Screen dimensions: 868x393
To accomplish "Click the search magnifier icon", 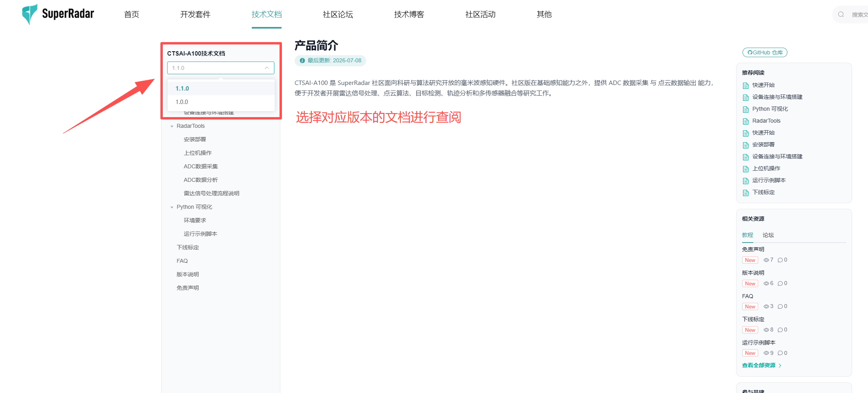I will [x=841, y=15].
